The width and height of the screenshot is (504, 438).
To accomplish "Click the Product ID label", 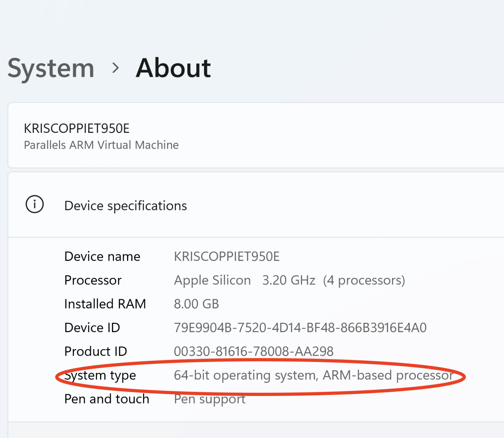I will coord(95,351).
